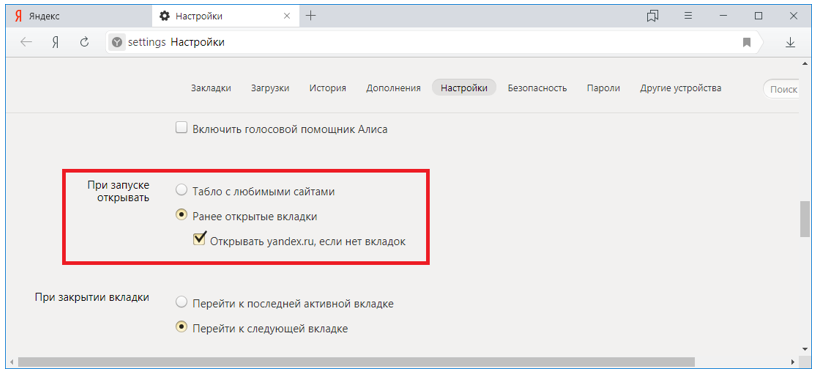
Task: Open downloads with the download arrow icon
Action: [790, 42]
